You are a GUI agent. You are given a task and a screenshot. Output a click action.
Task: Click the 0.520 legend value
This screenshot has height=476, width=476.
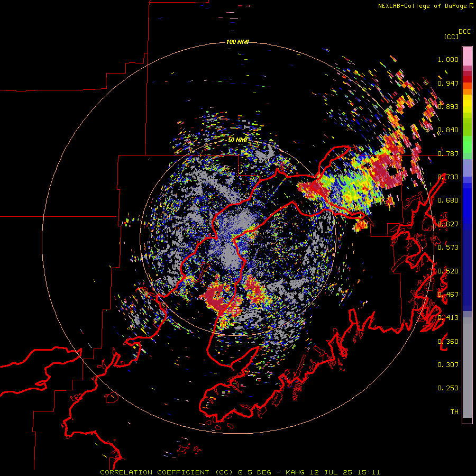(448, 271)
